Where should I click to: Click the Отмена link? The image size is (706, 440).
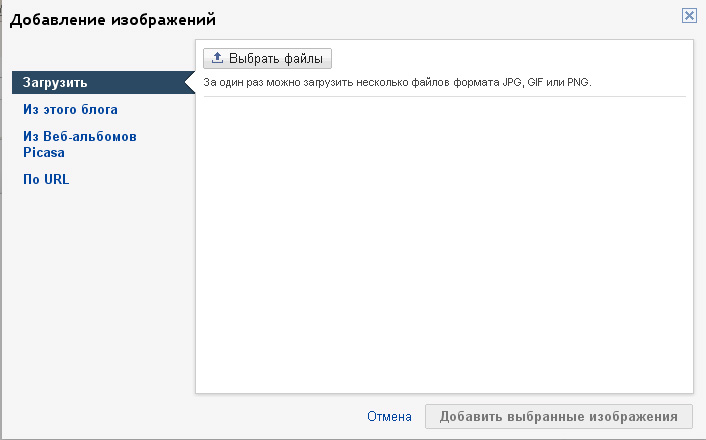click(x=389, y=417)
